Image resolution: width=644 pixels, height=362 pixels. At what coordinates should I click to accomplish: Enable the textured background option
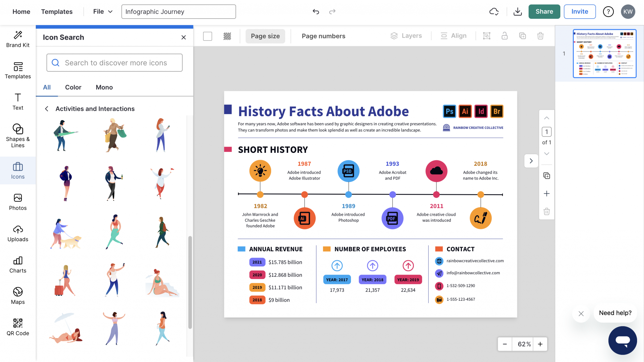(227, 36)
